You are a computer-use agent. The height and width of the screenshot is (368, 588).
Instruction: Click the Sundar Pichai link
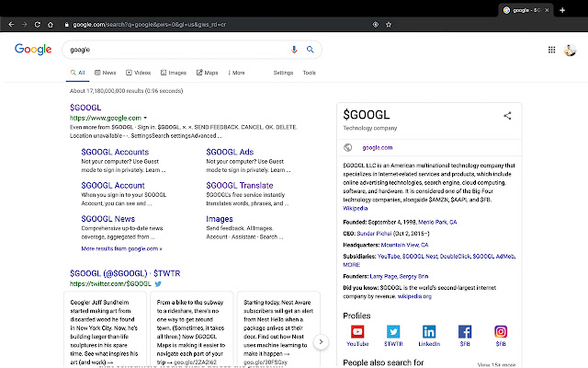374,233
